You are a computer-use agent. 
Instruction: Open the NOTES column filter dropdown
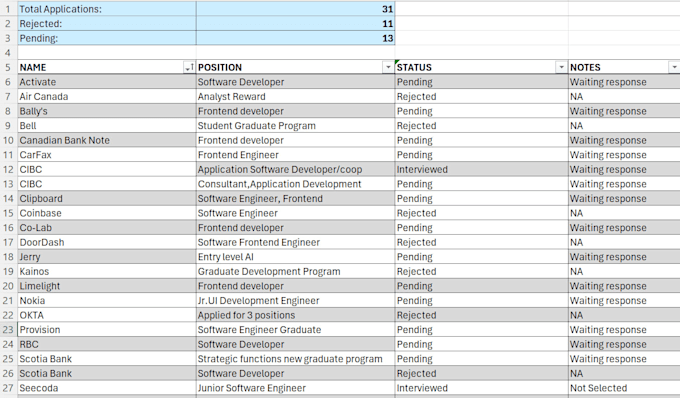(674, 67)
